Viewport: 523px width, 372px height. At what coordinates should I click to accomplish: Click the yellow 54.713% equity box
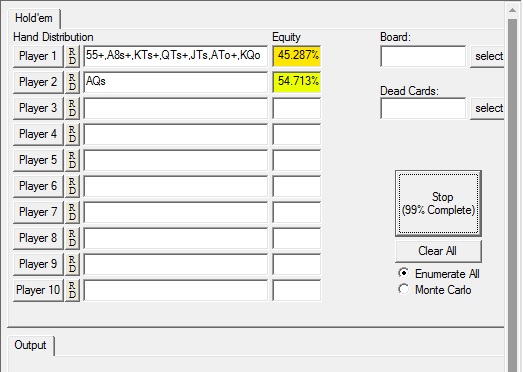(x=297, y=82)
